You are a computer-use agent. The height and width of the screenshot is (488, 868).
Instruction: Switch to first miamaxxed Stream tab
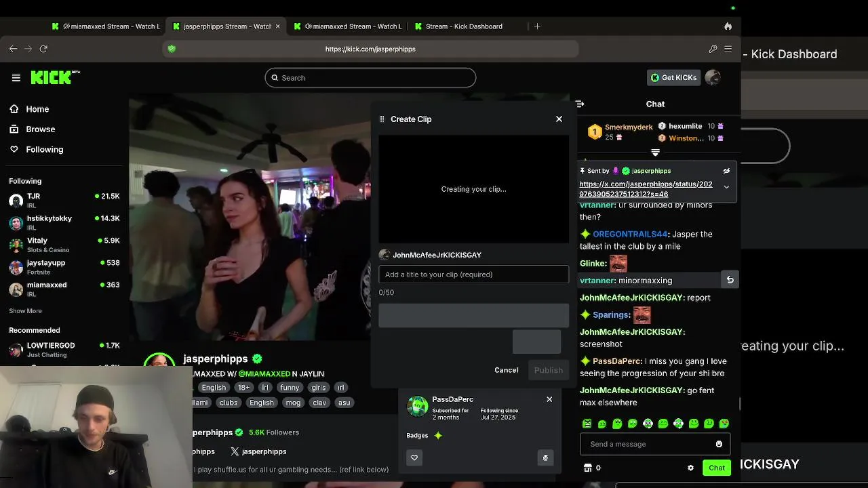tap(106, 26)
